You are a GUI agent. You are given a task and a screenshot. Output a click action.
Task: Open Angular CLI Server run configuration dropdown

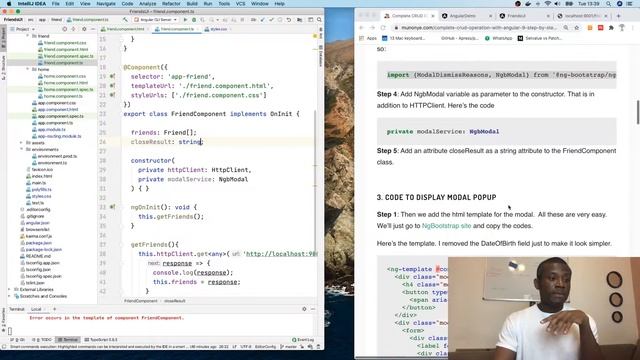coord(156,20)
